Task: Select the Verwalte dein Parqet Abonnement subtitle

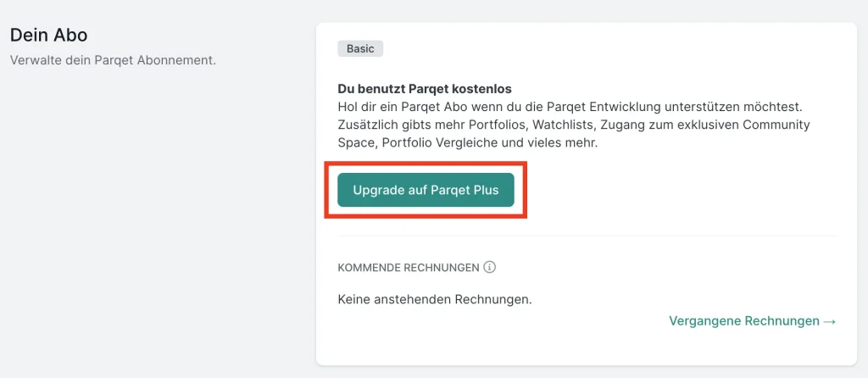Action: click(112, 60)
